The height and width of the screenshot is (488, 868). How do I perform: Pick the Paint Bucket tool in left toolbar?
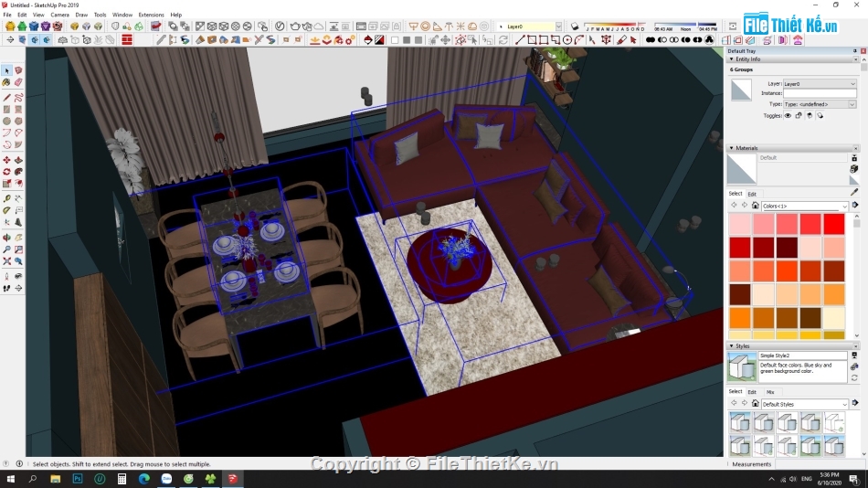6,82
